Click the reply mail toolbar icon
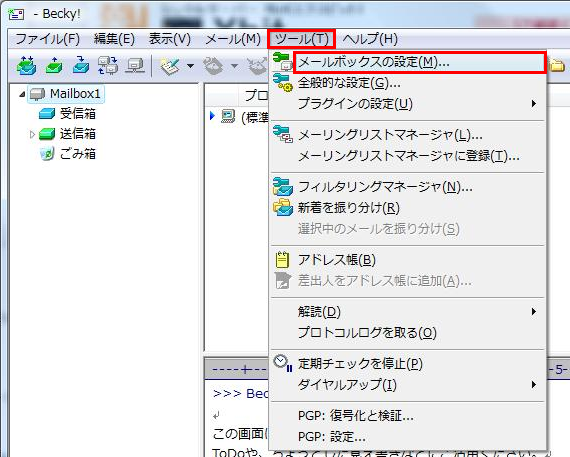 coord(213,66)
